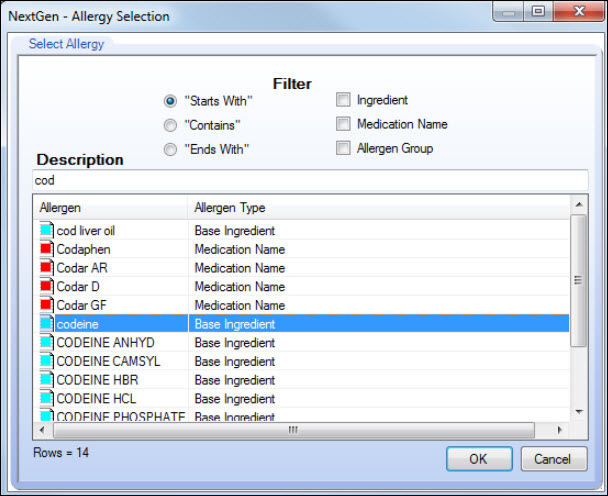Select the CODEINE PHOSPHATE allergen
The width and height of the screenshot is (608, 496).
[x=121, y=416]
